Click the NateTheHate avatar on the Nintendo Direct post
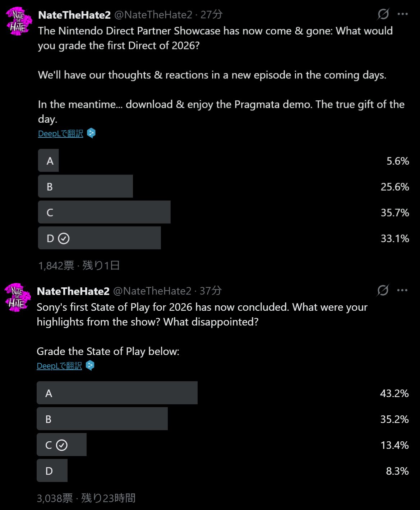 [x=19, y=22]
